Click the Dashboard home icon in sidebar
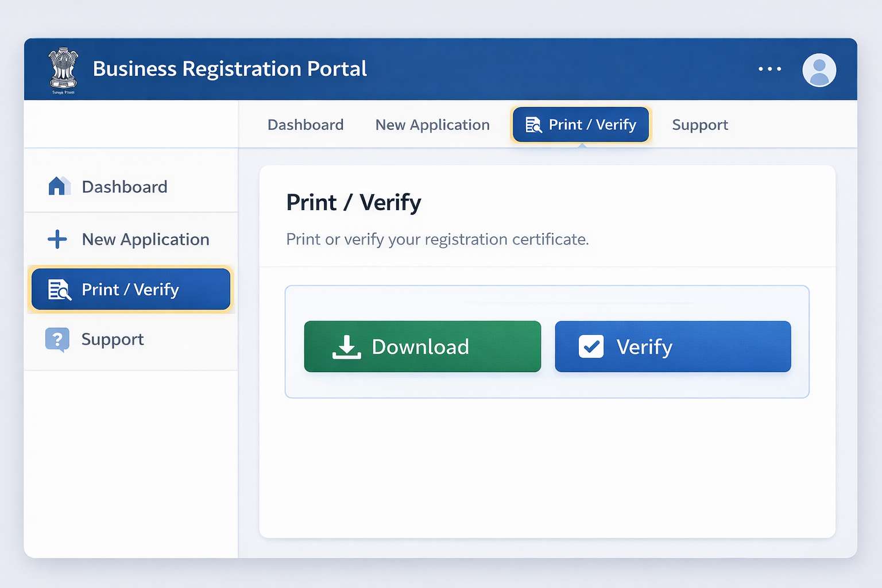 [x=58, y=185]
